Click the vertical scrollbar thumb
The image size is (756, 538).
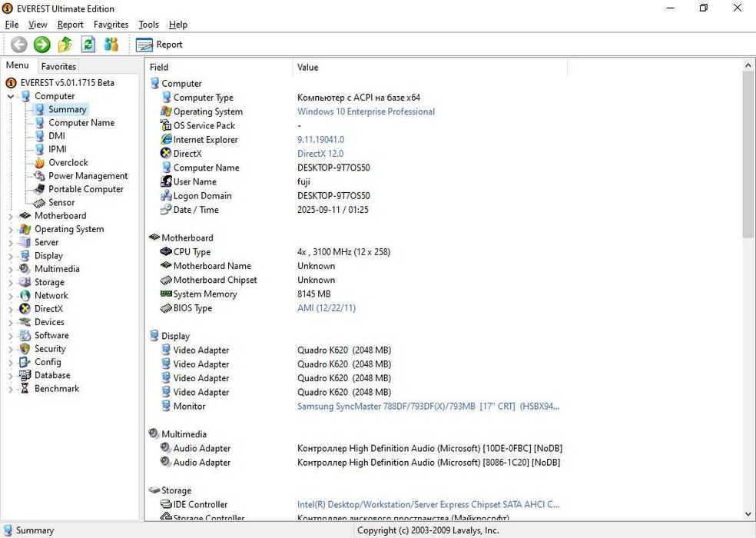(748, 154)
